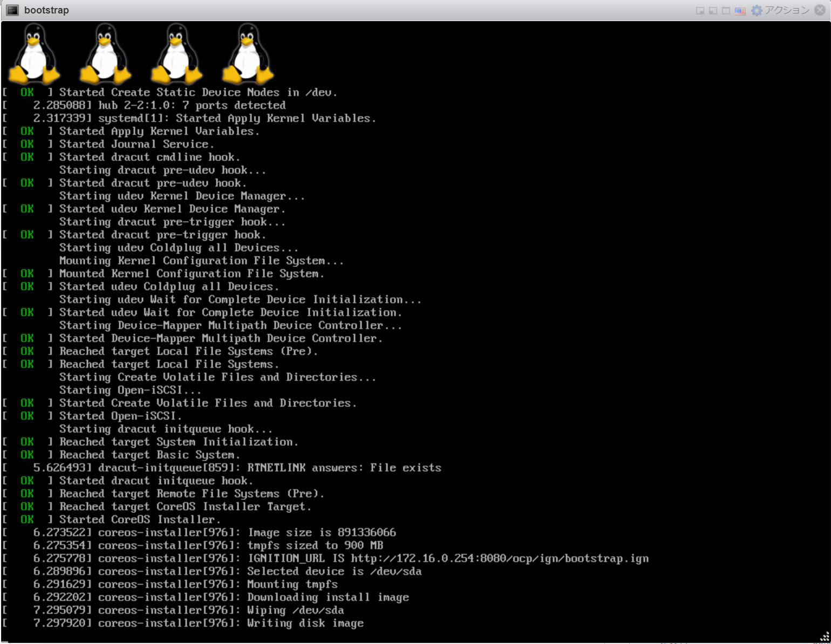Image resolution: width=831 pixels, height=644 pixels.
Task: Click "Mounting Kernel Configuration File System..." line
Action: [x=201, y=261]
